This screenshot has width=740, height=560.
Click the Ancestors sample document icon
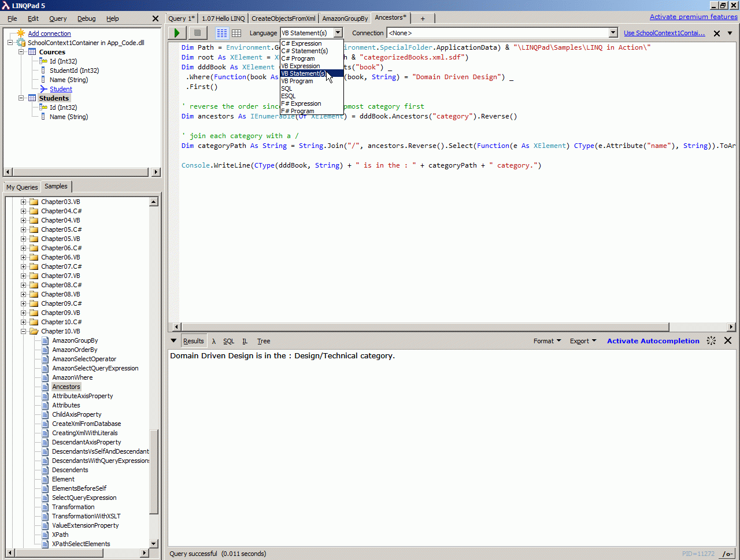click(x=45, y=387)
